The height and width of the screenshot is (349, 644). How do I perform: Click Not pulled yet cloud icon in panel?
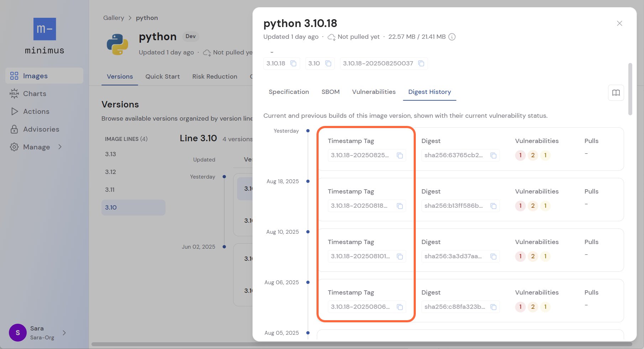click(331, 37)
